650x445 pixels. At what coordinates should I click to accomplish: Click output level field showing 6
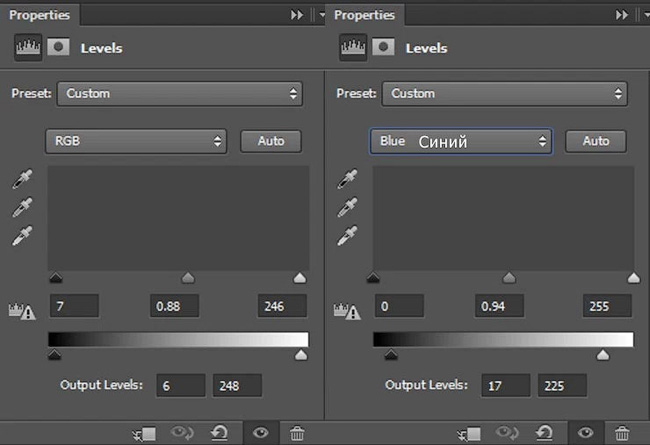click(181, 386)
